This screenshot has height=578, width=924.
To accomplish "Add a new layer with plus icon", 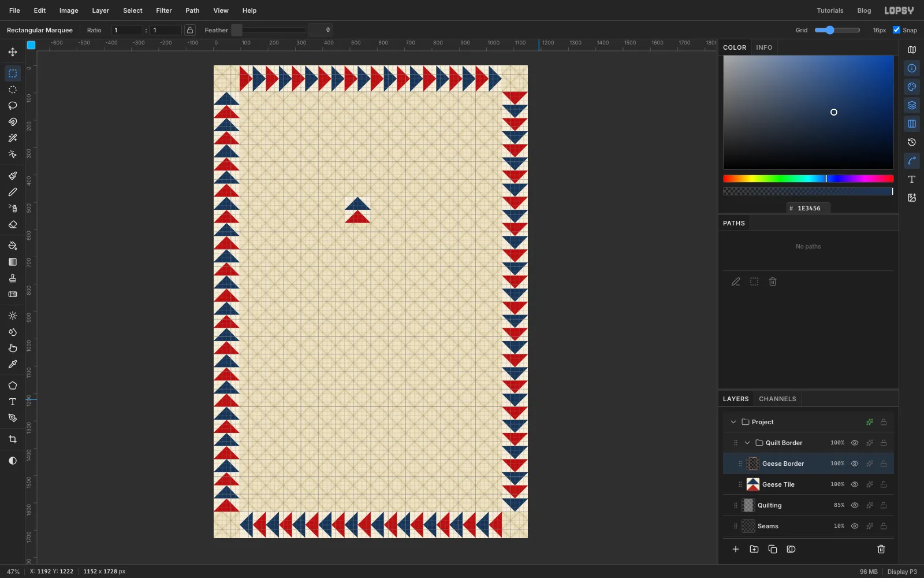I will pos(736,549).
